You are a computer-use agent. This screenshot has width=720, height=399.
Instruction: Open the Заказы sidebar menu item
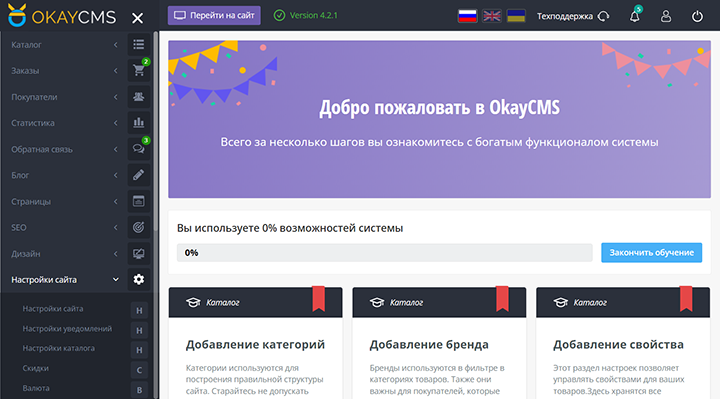pos(25,71)
